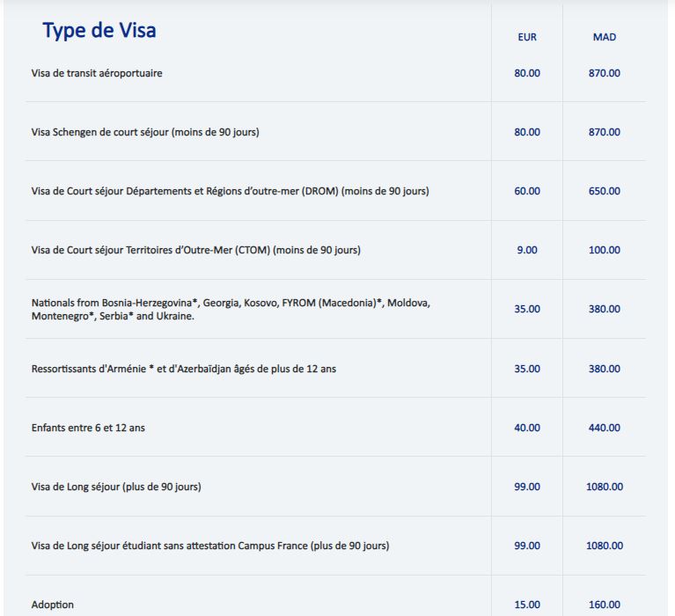Click the Adoption row label
This screenshot has width=675, height=616.
(x=53, y=605)
